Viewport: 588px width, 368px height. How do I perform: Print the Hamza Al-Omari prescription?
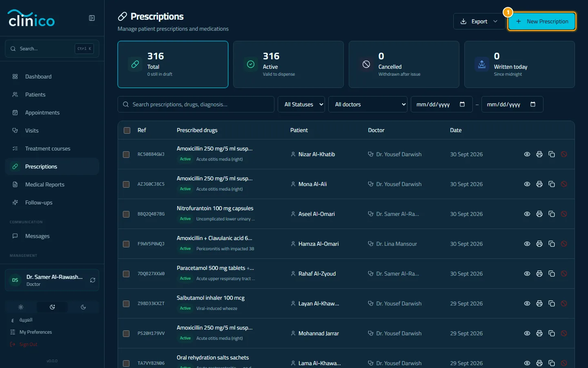[x=539, y=244]
